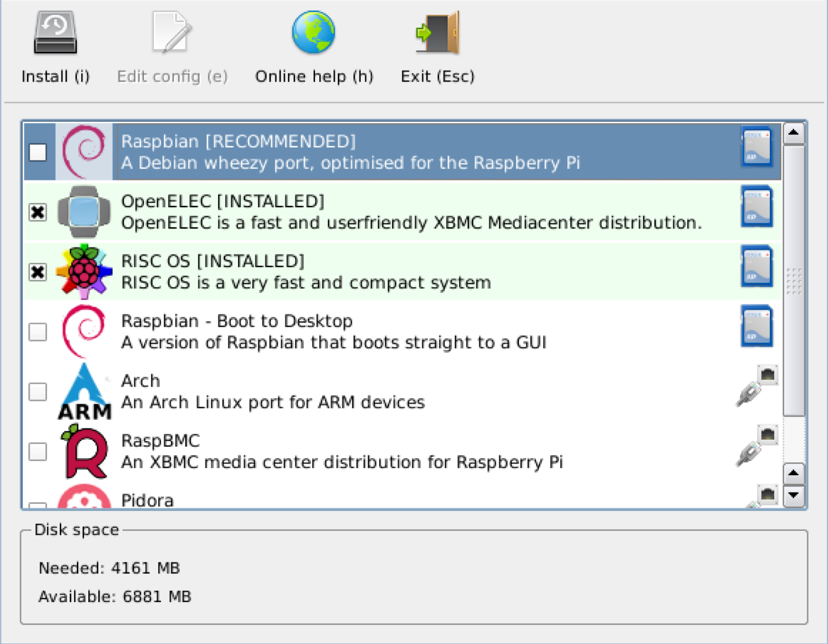Select the 'RaspBMC' title text
The width and height of the screenshot is (828, 644).
[x=161, y=440]
